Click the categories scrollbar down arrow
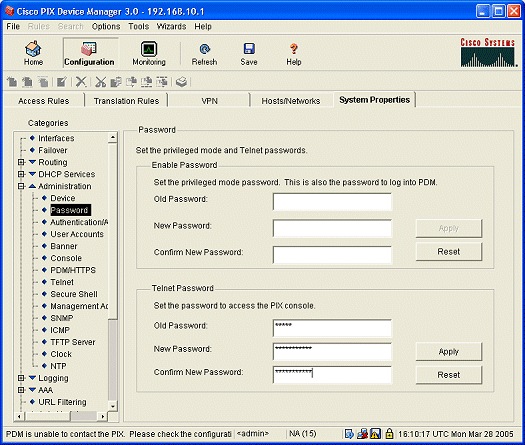525x445 pixels. tap(113, 406)
